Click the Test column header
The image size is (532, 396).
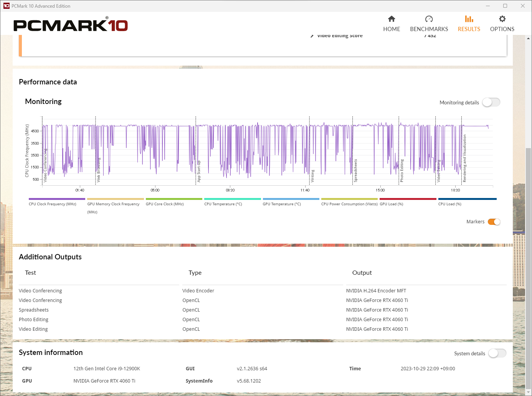coord(30,273)
